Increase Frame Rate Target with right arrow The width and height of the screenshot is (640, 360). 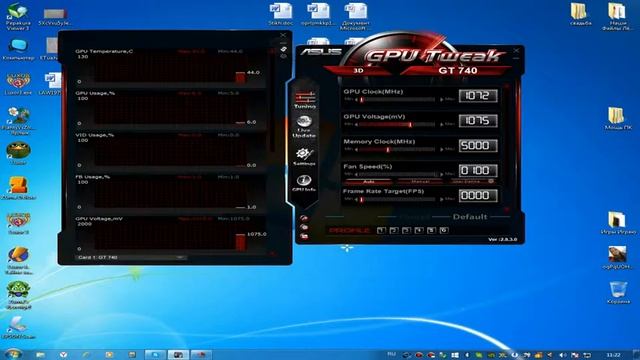pyautogui.click(x=442, y=199)
